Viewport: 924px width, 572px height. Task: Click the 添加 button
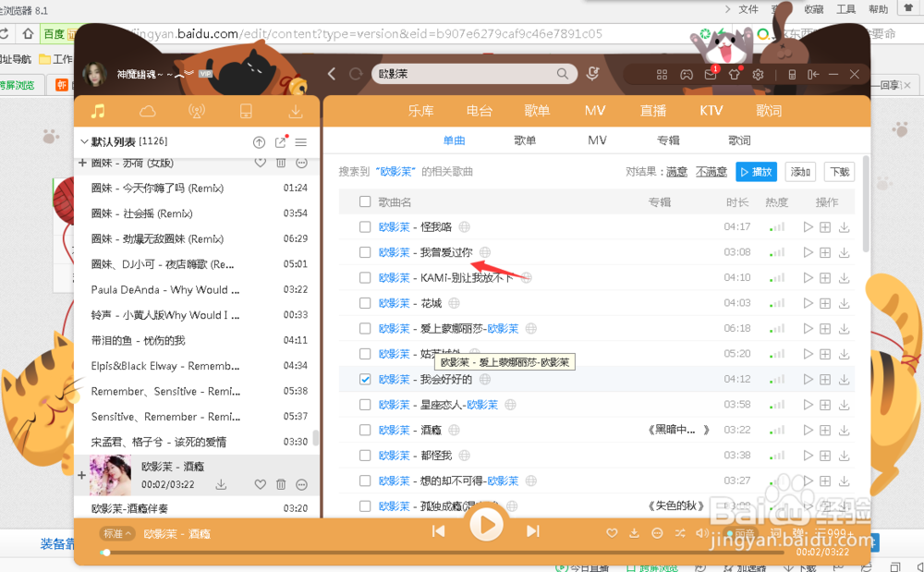click(800, 172)
